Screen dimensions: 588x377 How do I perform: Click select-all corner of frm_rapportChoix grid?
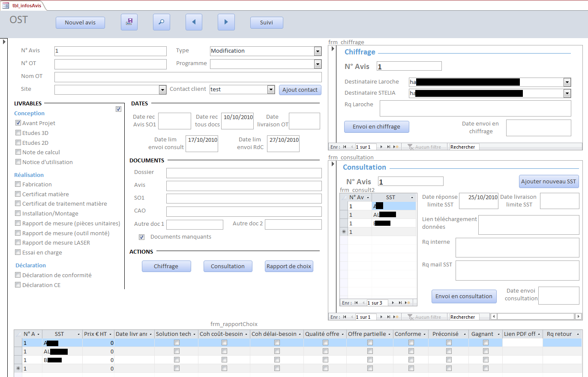point(18,334)
